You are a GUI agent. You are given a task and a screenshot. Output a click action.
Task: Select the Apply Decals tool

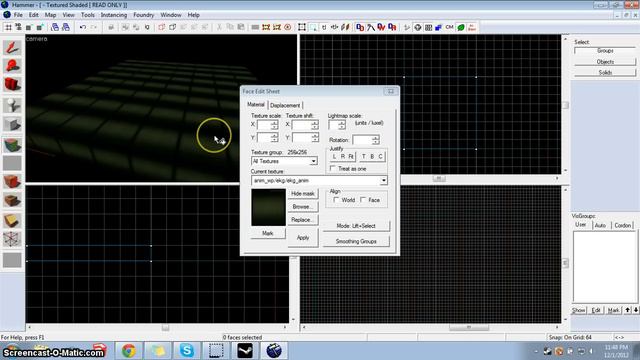(12, 181)
